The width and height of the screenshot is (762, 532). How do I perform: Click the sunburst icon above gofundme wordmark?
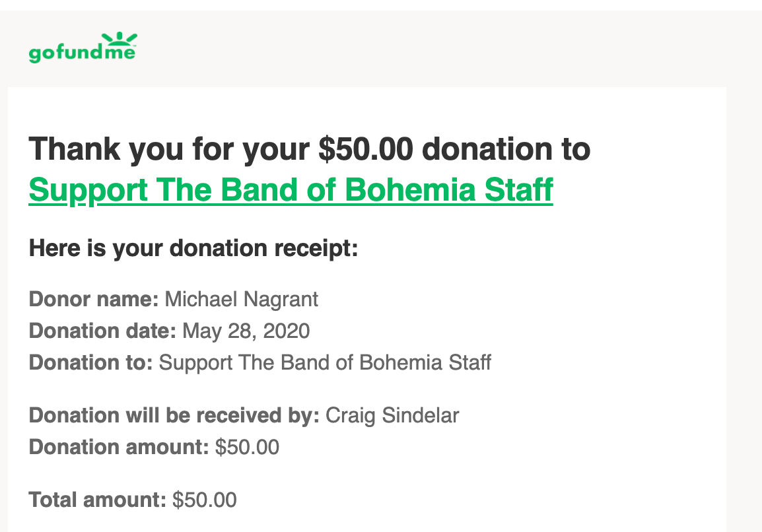click(x=120, y=38)
